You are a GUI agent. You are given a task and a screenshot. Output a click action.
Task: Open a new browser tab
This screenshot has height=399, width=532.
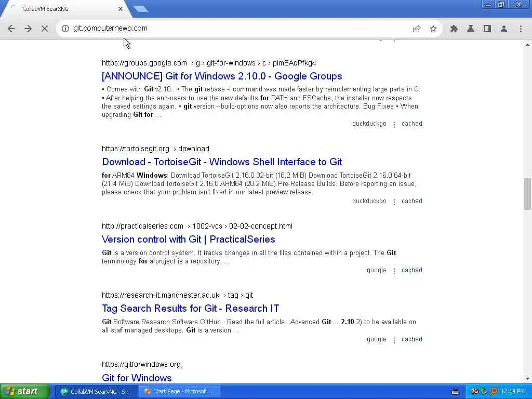(141, 9)
